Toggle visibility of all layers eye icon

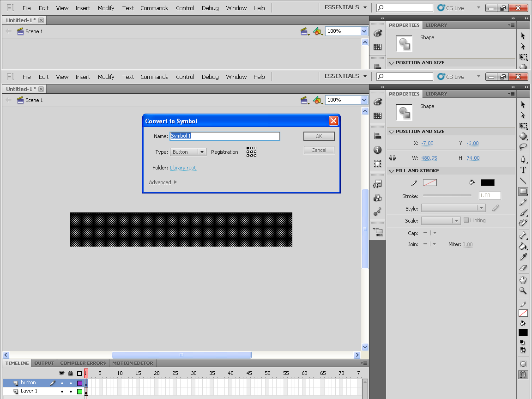click(x=62, y=373)
